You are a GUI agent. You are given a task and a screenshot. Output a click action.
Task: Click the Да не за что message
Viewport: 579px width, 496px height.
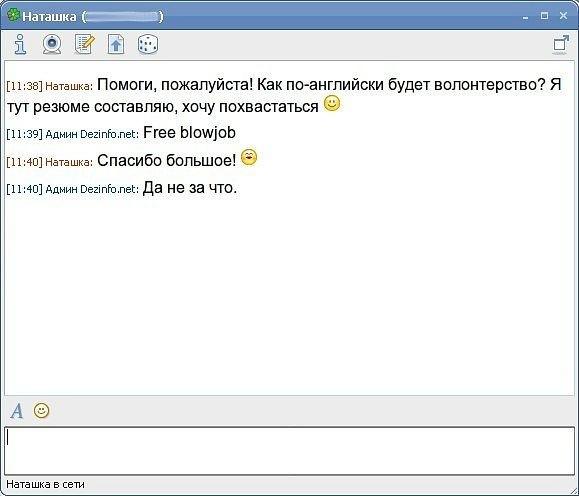point(189,188)
